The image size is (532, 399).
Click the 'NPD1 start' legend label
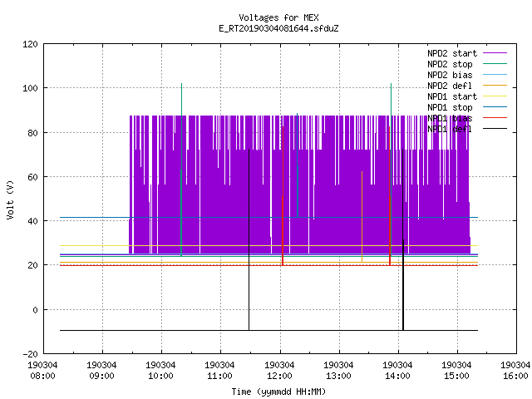click(452, 96)
